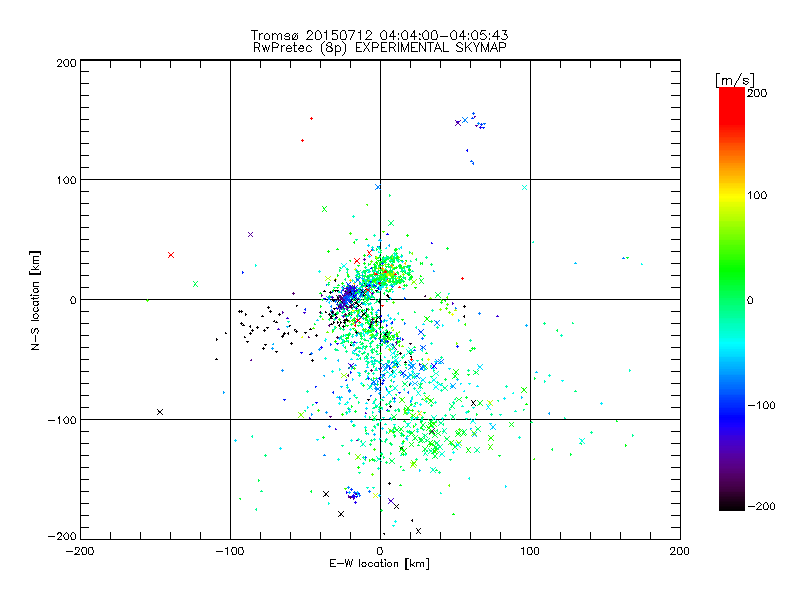Click the subtitle 'RwPretec (8p) EXPERIMENTAL SKYMAP'
Viewport: 800px width, 600px height.
379,47
